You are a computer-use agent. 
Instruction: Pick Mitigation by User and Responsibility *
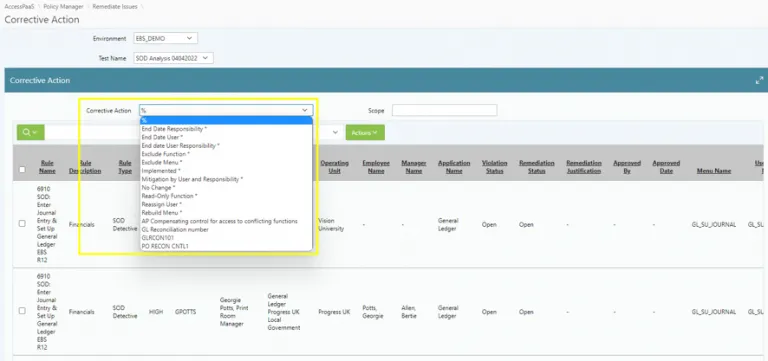point(226,179)
